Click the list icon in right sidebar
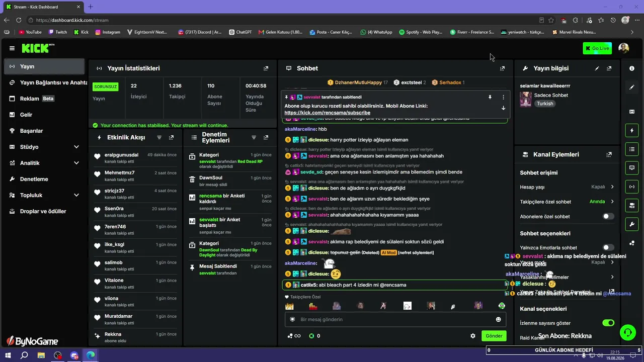Image resolution: width=644 pixels, height=362 pixels. pos(632,149)
